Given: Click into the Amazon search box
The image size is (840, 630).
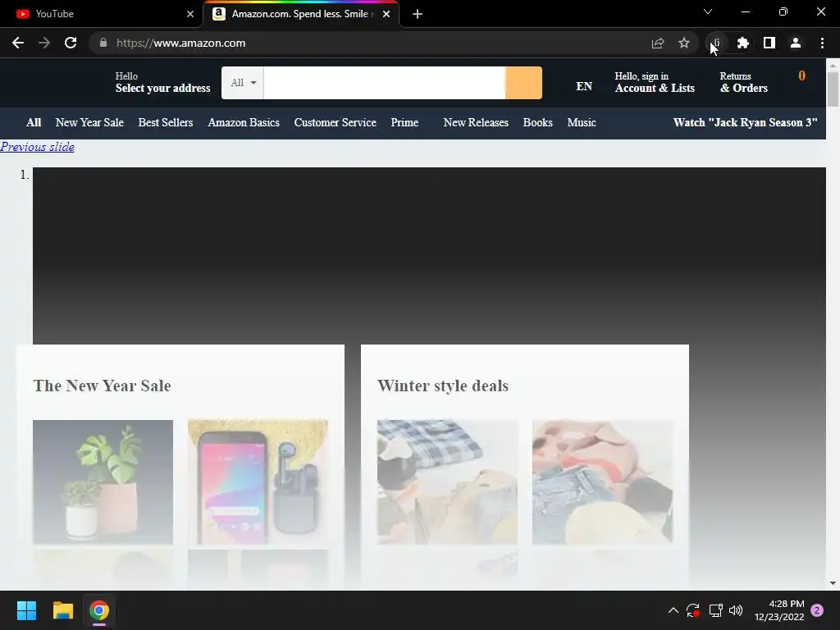Looking at the screenshot, I should pos(384,83).
